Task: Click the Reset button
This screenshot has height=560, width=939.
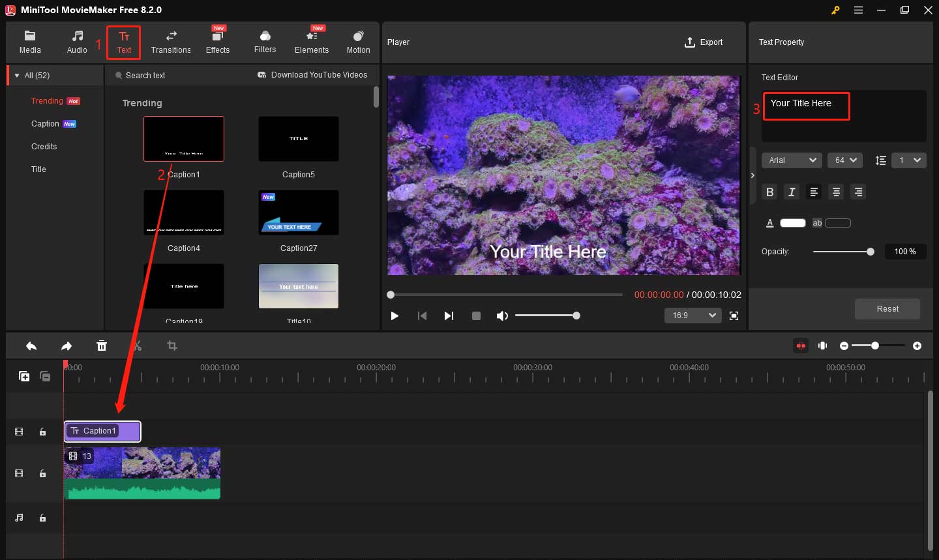Action: pyautogui.click(x=887, y=309)
